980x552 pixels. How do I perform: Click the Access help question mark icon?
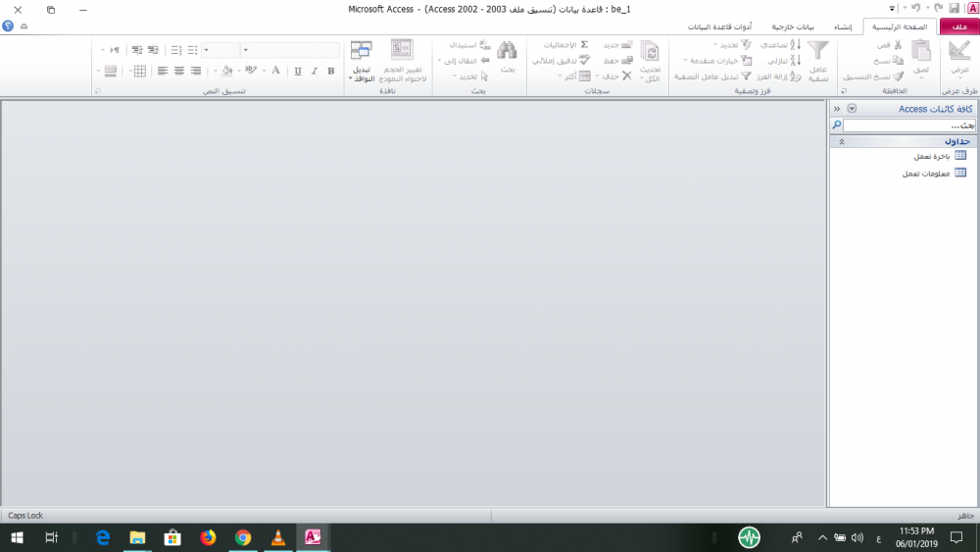[8, 26]
